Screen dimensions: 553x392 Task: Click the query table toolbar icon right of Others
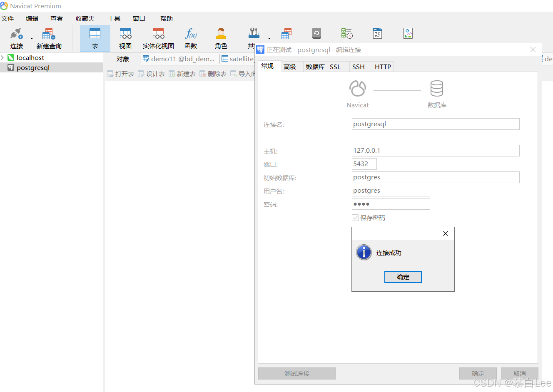point(286,34)
